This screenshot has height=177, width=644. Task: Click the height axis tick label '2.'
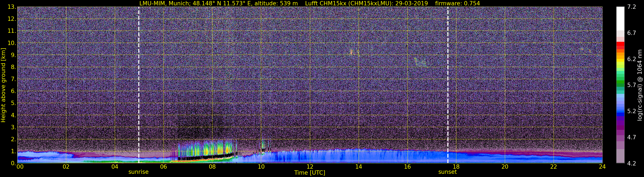coord(13,139)
